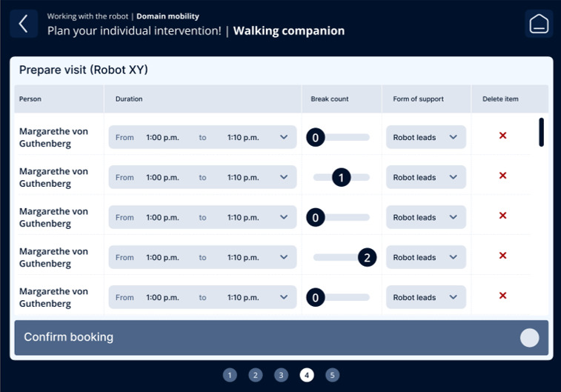Image resolution: width=561 pixels, height=392 pixels.
Task: Click the Confirm booking bar
Action: (281, 338)
